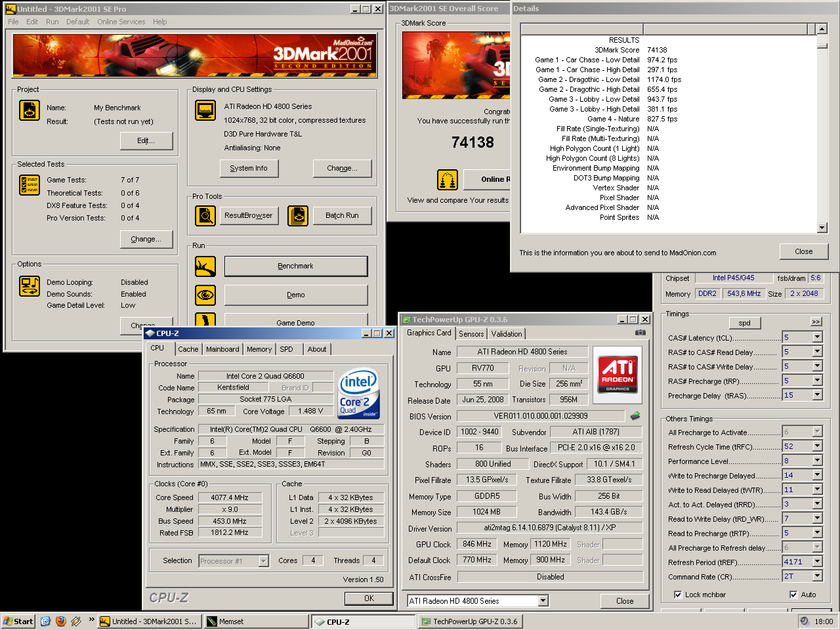
Task: Click Change... button in Selected Tests
Action: coord(146,239)
